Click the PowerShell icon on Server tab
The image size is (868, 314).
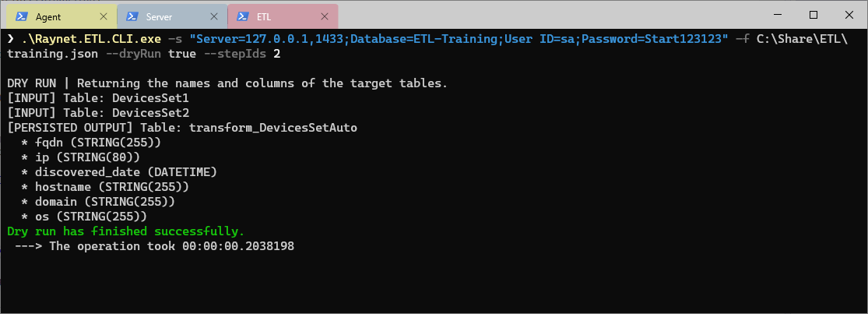pyautogui.click(x=133, y=16)
